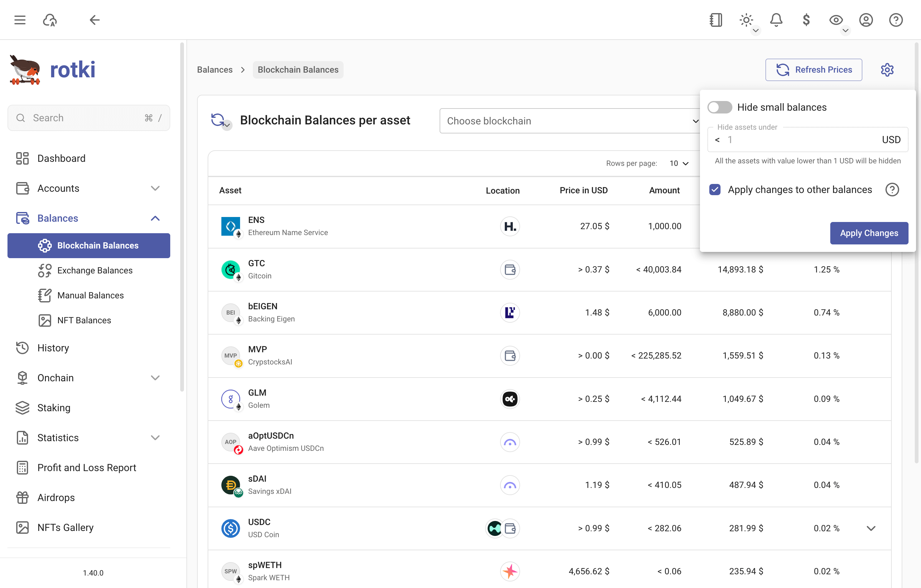
Task: Open currency selector dollar icon
Action: click(806, 20)
